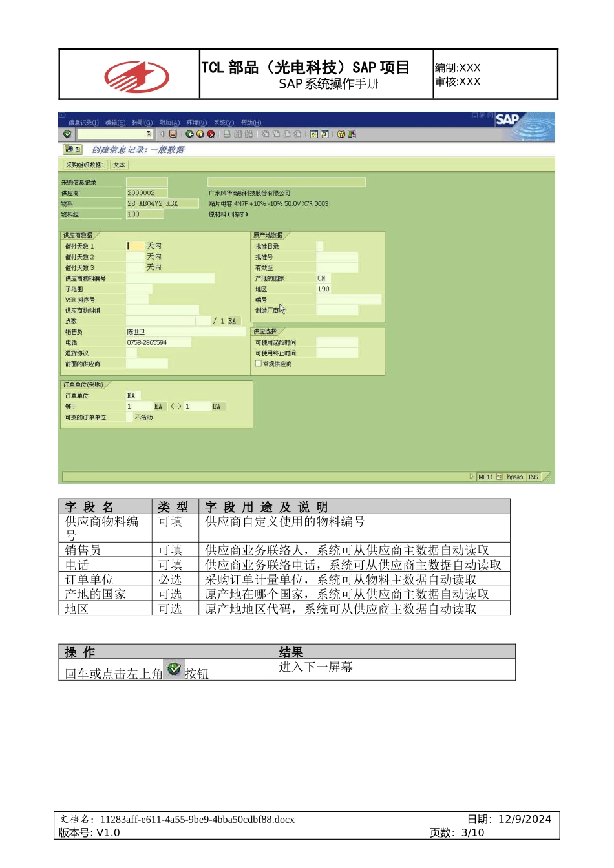
Task: Click first icon left of the screen title
Action: (69, 149)
